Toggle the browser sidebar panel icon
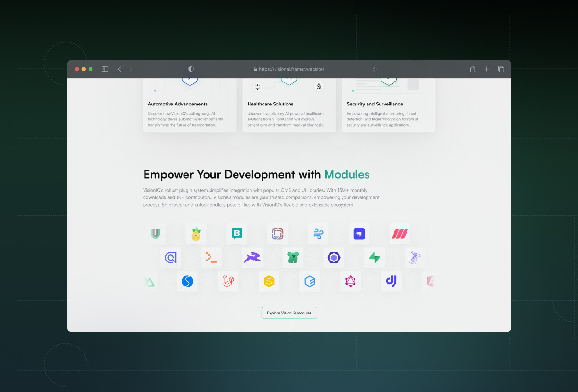This screenshot has height=392, width=578. tap(105, 69)
